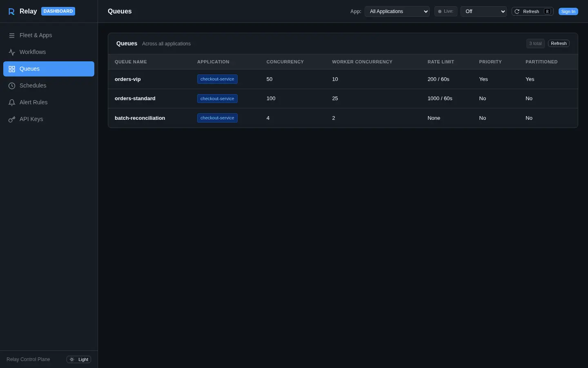The image size is (588, 368).
Task: Open the API Keys page
Action: 49,119
